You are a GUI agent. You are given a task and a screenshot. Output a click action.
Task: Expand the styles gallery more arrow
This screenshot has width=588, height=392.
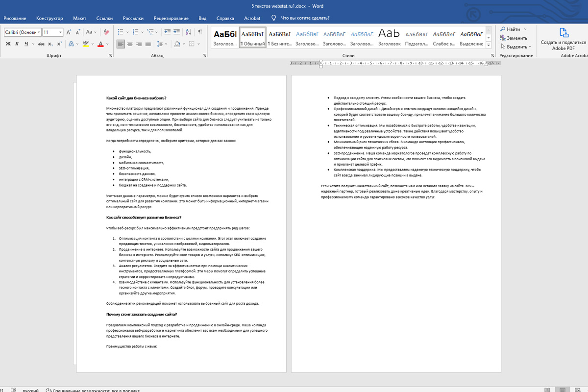click(x=489, y=44)
